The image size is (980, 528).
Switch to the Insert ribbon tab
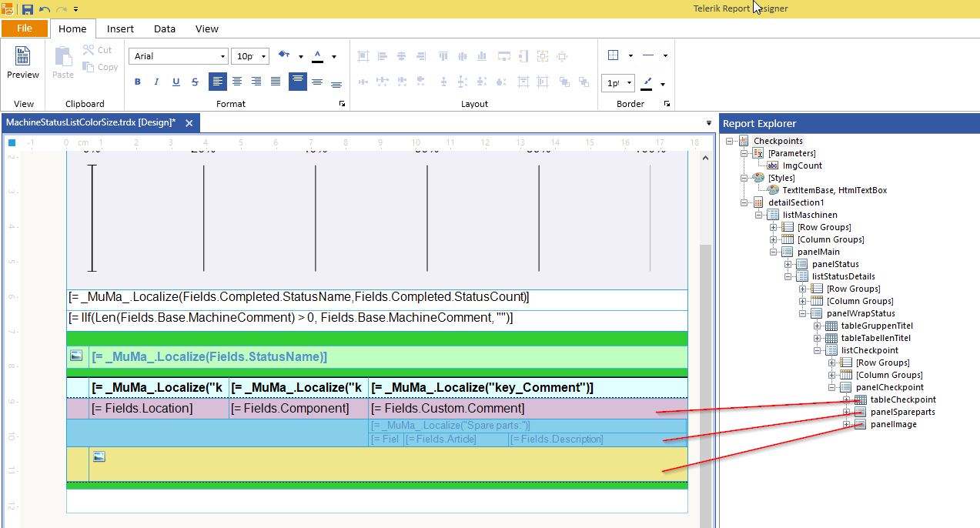pyautogui.click(x=120, y=28)
